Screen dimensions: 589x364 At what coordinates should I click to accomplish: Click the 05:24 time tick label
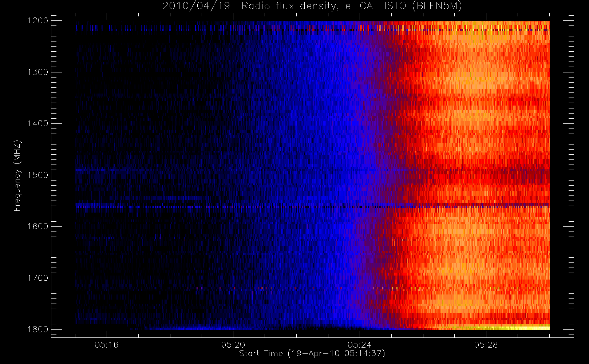tap(360, 345)
